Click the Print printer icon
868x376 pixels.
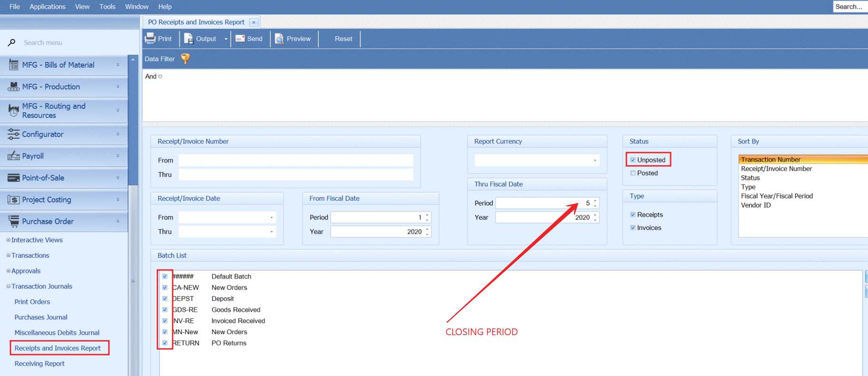point(150,39)
